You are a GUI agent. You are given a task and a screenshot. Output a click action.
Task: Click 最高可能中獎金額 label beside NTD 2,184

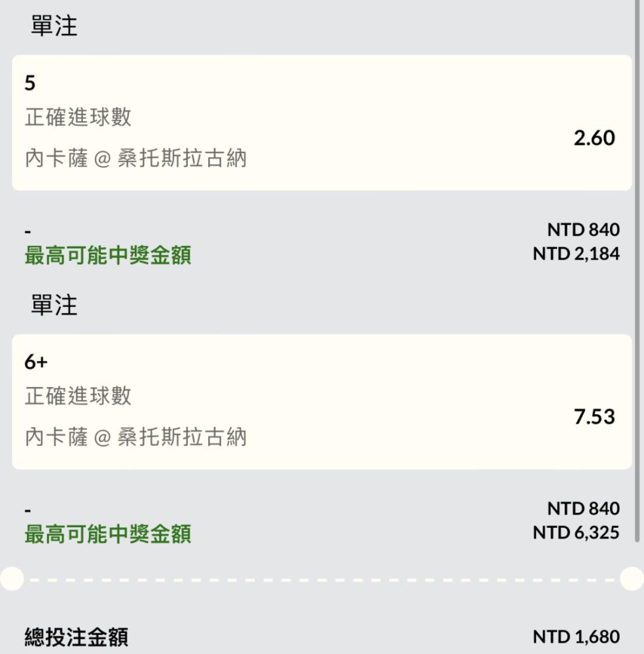pos(108,255)
